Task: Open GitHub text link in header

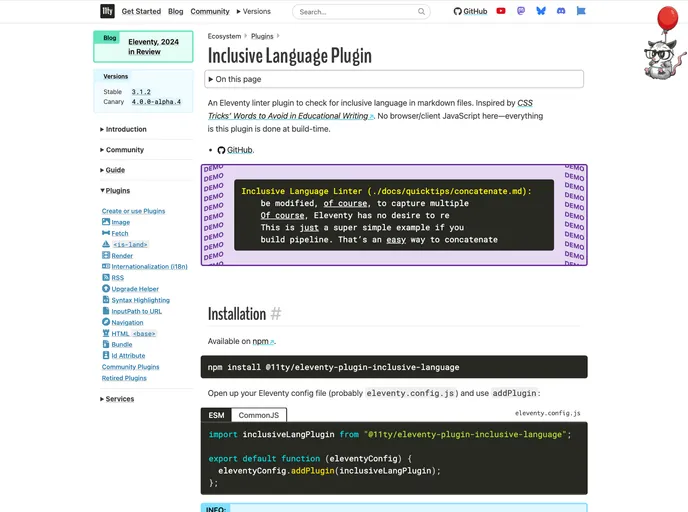Action: click(x=475, y=11)
